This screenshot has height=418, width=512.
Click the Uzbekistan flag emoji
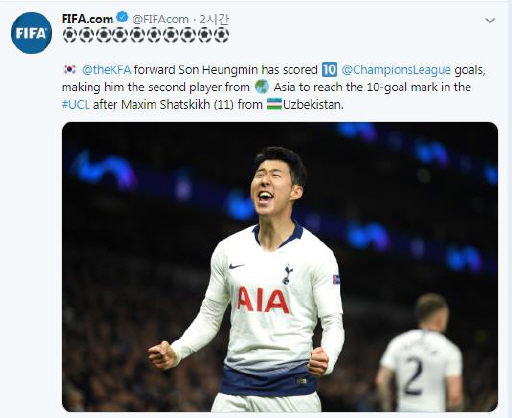pos(274,104)
